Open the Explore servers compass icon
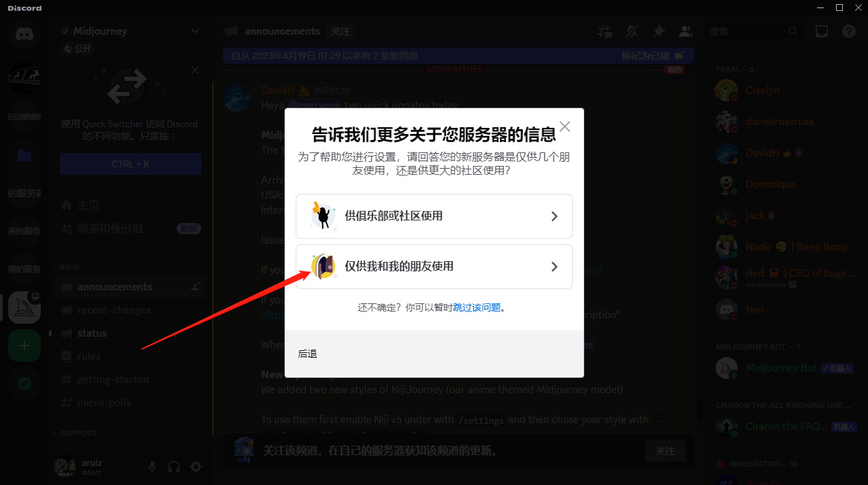The image size is (868, 485). pos(24,383)
